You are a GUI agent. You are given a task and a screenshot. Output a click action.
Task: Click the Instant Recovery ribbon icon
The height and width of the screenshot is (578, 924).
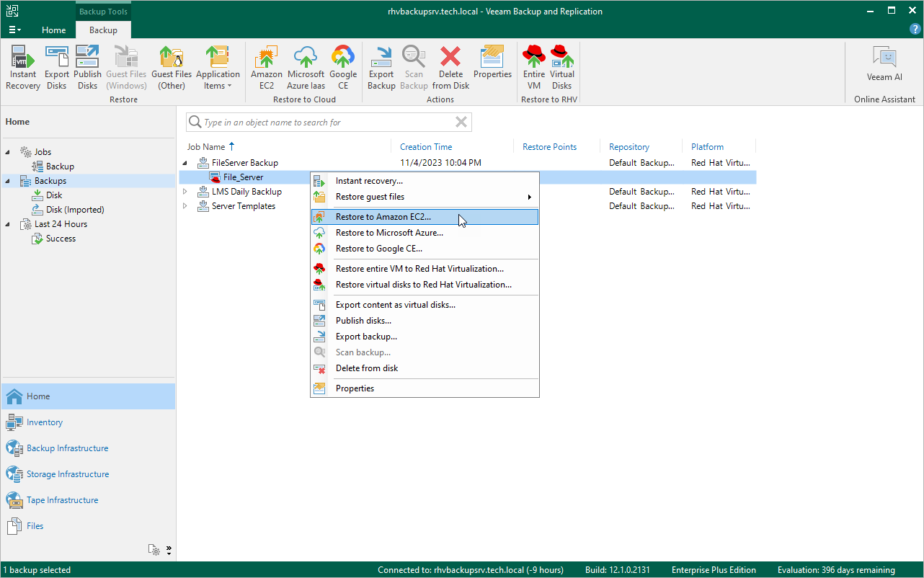tap(23, 67)
